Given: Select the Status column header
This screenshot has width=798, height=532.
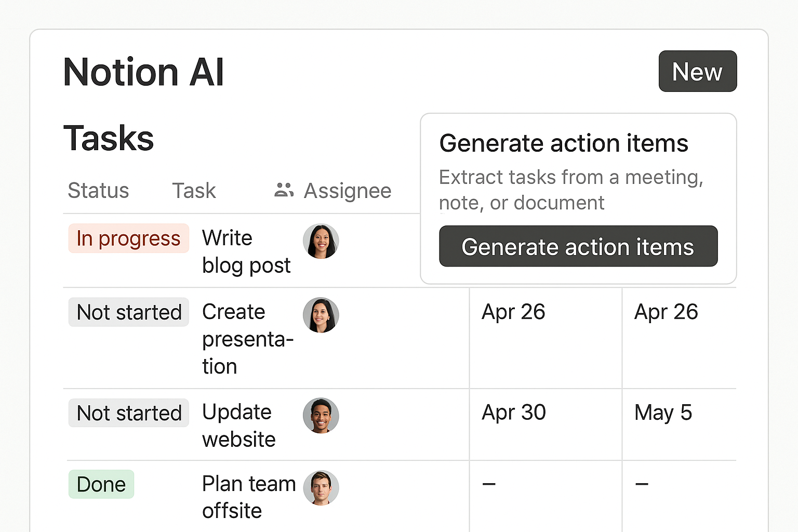Looking at the screenshot, I should tap(98, 190).
